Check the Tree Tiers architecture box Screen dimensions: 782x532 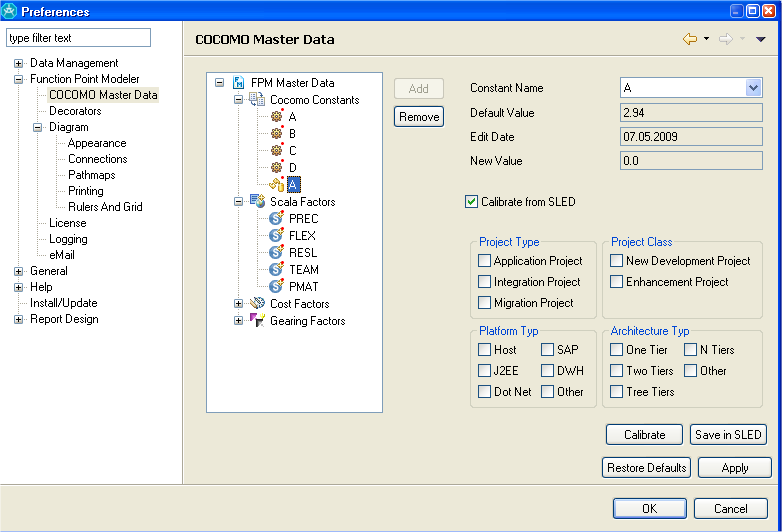(x=616, y=391)
